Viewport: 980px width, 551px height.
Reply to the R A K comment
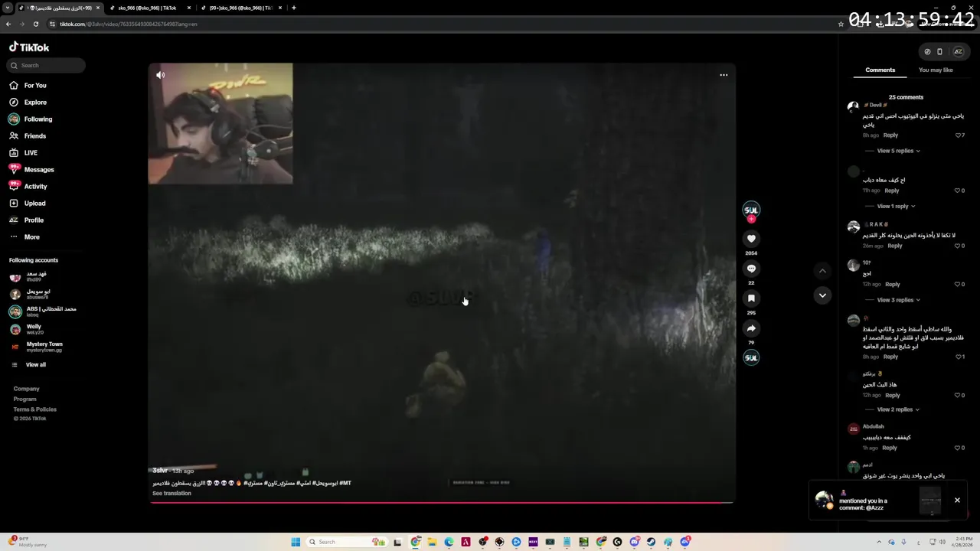(x=894, y=246)
